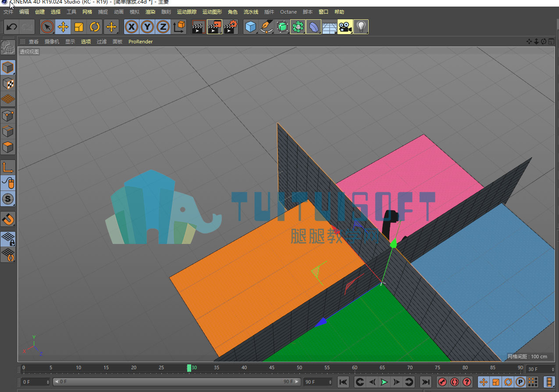
Task: Toggle the X axis lock
Action: 131,27
